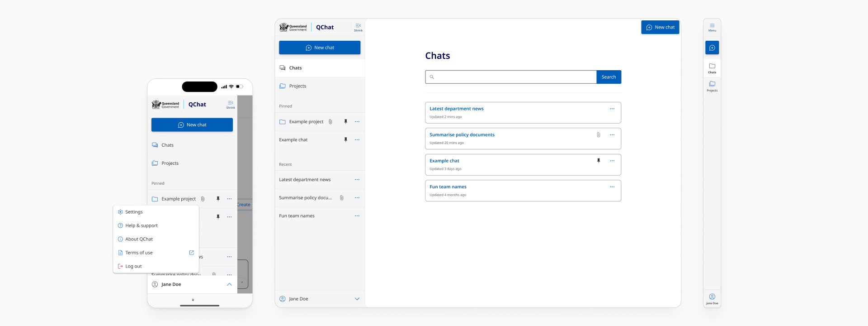This screenshot has height=326, width=868.
Task: Click attachment icon beside Example project desktop sidebar
Action: point(330,122)
